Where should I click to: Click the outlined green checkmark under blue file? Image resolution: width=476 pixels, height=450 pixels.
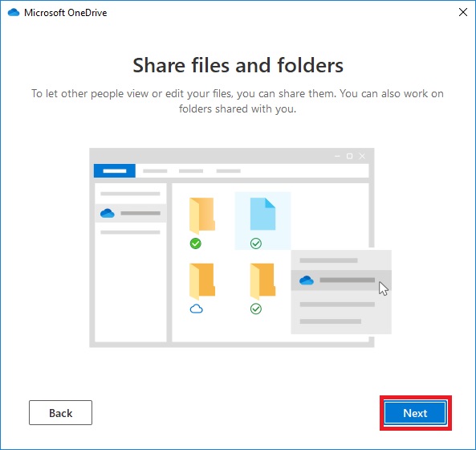click(256, 243)
